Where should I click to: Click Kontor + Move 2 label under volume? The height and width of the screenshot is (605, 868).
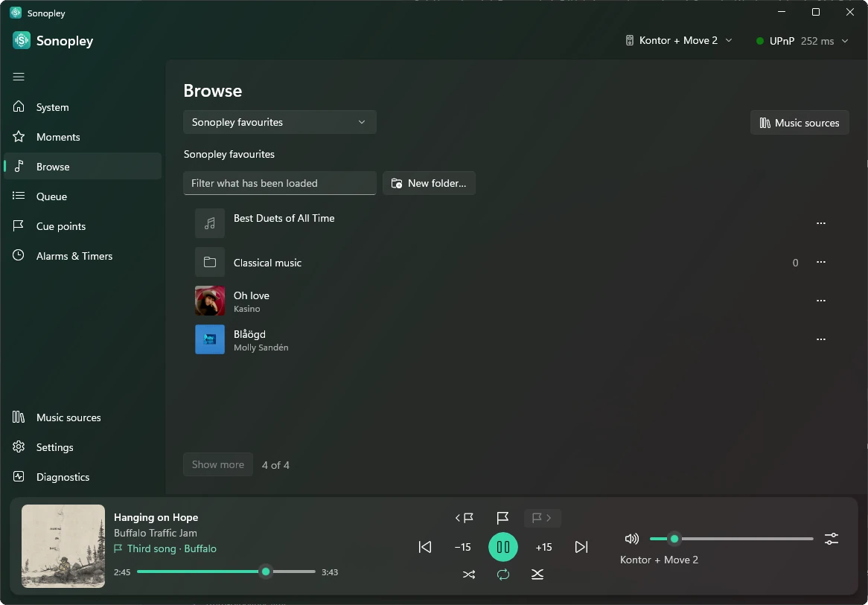point(659,560)
